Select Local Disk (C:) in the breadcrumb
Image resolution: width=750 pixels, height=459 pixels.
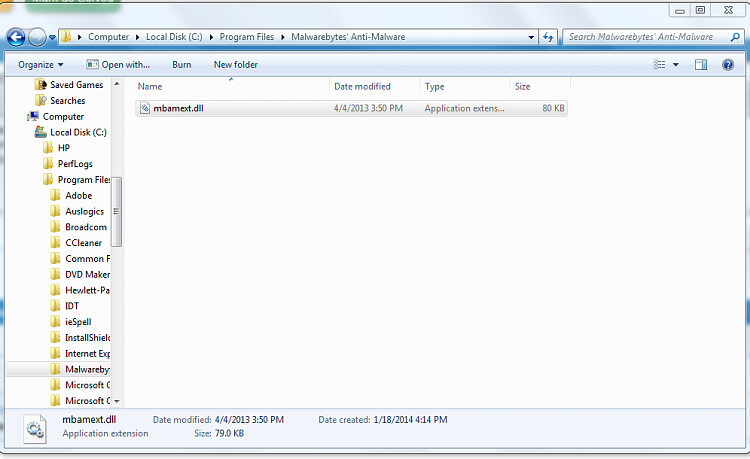pos(174,37)
